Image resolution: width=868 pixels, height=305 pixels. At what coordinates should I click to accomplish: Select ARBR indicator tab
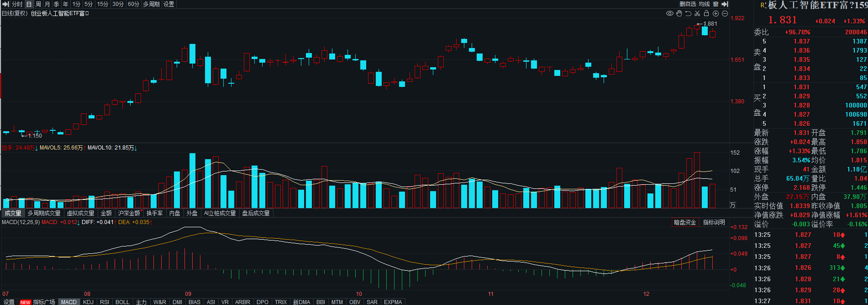coord(242,302)
